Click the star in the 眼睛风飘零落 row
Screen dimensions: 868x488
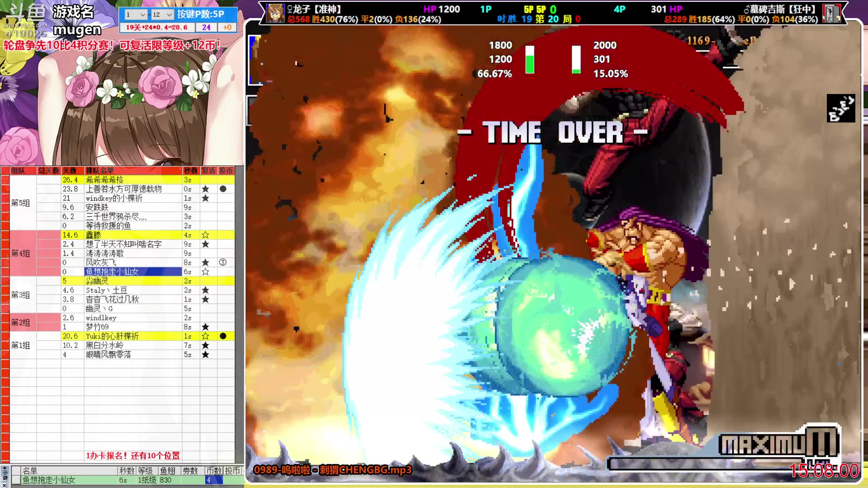click(205, 355)
